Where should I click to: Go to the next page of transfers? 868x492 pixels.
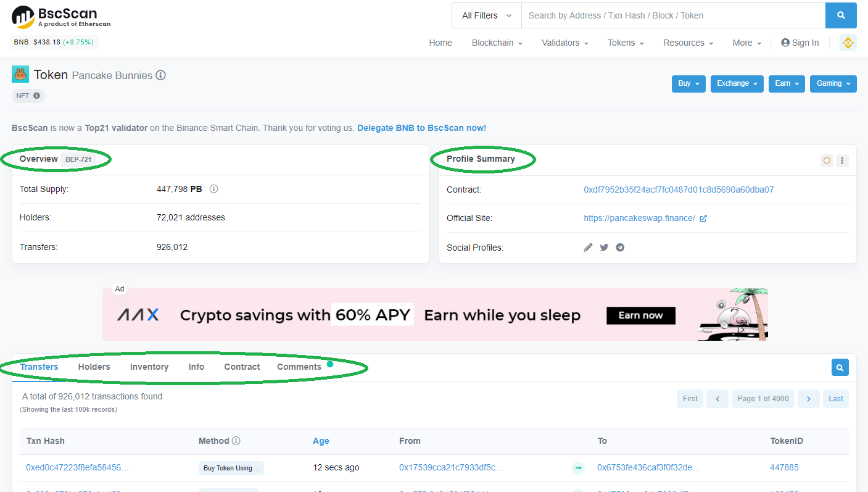click(808, 398)
